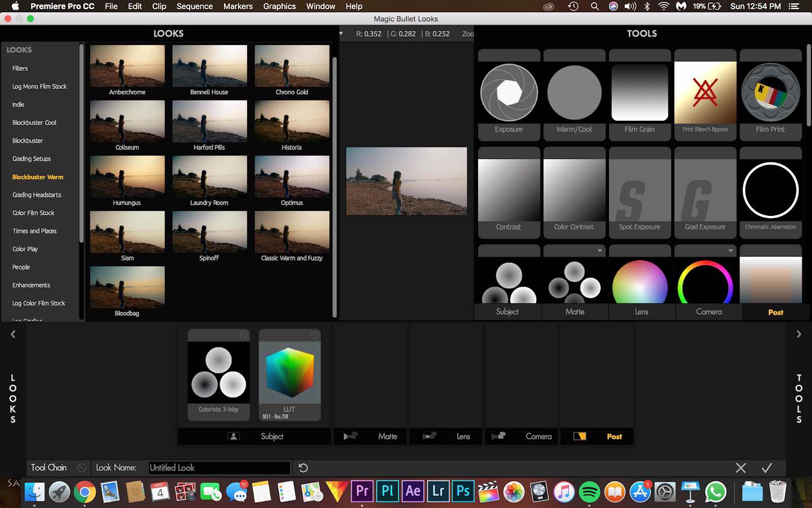Image resolution: width=812 pixels, height=508 pixels.
Task: Open the Enhancements looks category
Action: tap(31, 285)
